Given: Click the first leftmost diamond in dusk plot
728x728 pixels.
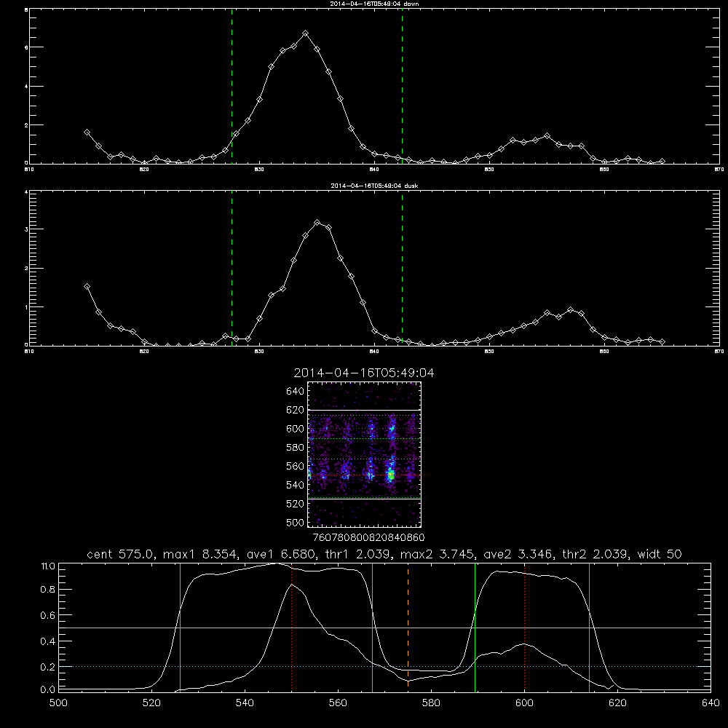Looking at the screenshot, I should pos(87,287).
